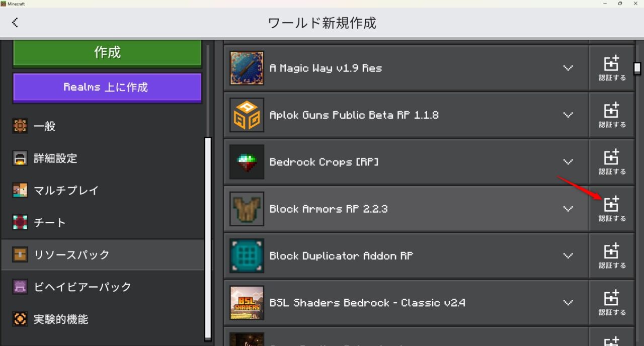Click the player faces icon beside マルチプレイ
644x346 pixels.
coord(20,191)
